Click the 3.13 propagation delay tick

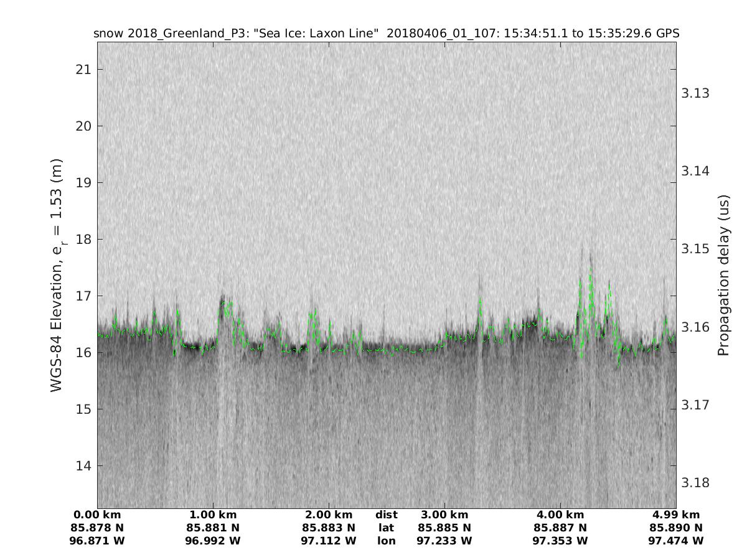point(695,93)
